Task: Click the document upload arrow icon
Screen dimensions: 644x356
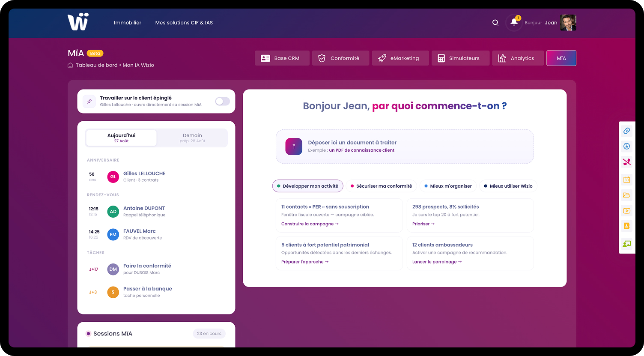Action: point(294,147)
